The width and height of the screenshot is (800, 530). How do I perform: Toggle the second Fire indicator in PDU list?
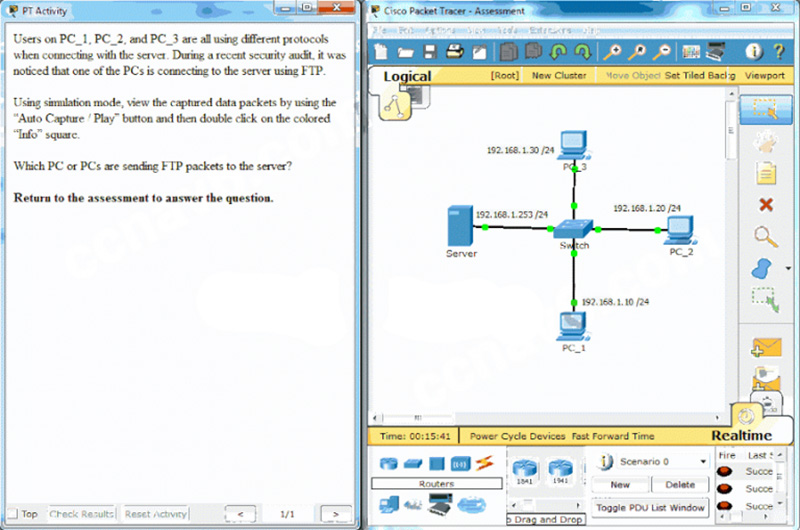coord(724,489)
